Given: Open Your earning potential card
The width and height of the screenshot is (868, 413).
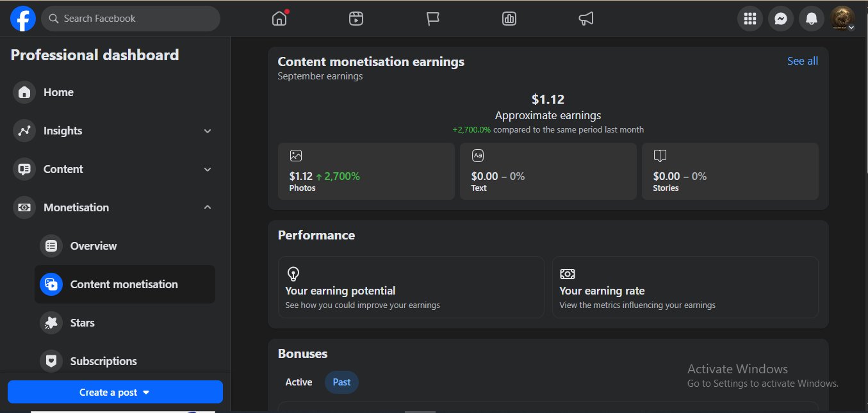Looking at the screenshot, I should [411, 287].
